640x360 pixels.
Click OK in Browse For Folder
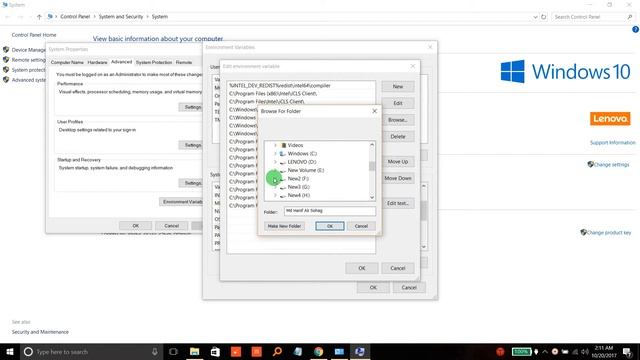tap(330, 226)
